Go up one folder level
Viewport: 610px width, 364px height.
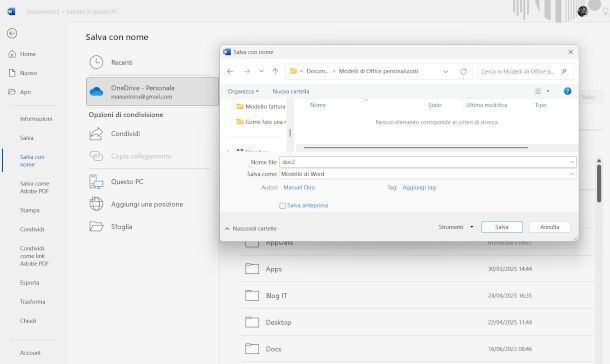[x=275, y=72]
